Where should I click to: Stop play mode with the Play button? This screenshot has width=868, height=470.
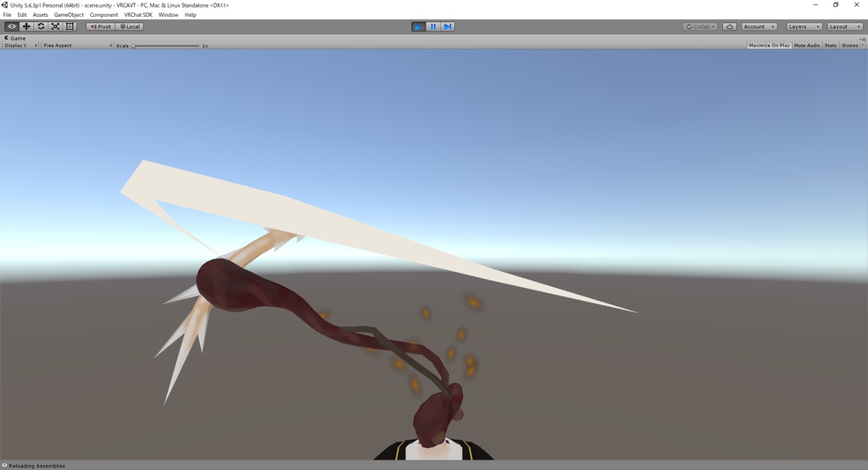tap(419, 26)
